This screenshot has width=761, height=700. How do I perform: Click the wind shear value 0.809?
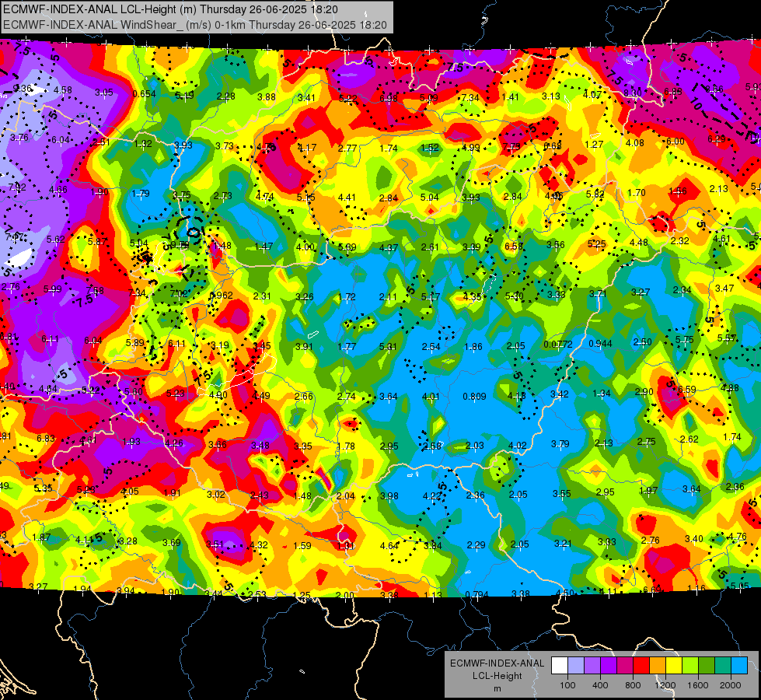click(x=474, y=397)
